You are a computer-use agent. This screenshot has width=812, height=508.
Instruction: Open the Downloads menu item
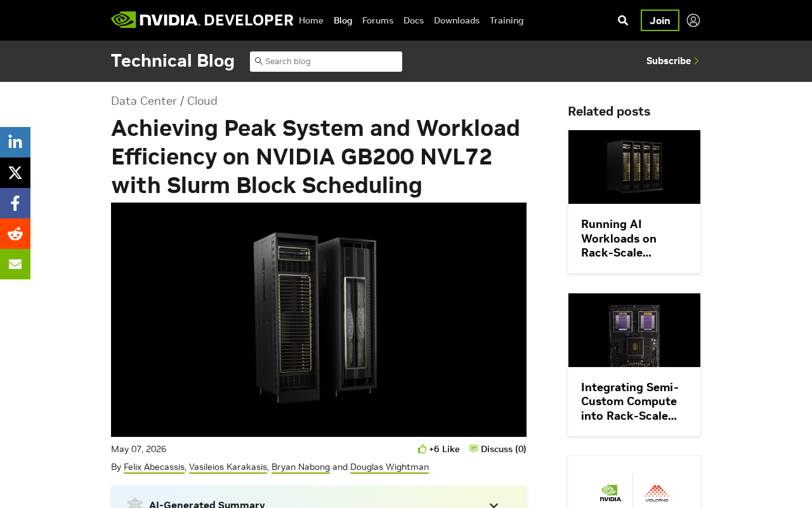[x=457, y=20]
